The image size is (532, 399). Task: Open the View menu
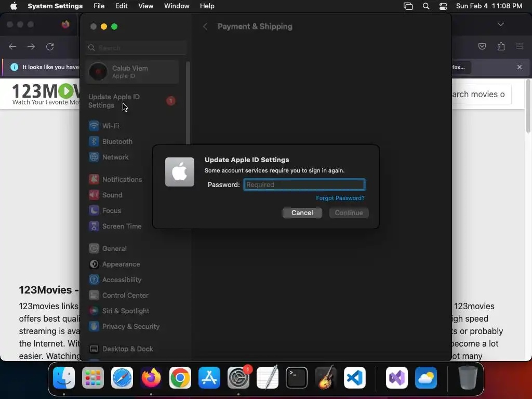(x=145, y=6)
